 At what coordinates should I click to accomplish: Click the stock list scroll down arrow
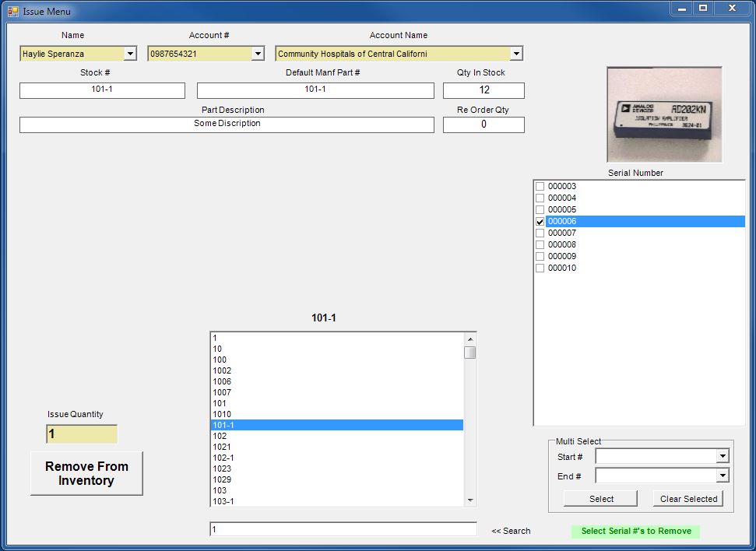[x=469, y=500]
